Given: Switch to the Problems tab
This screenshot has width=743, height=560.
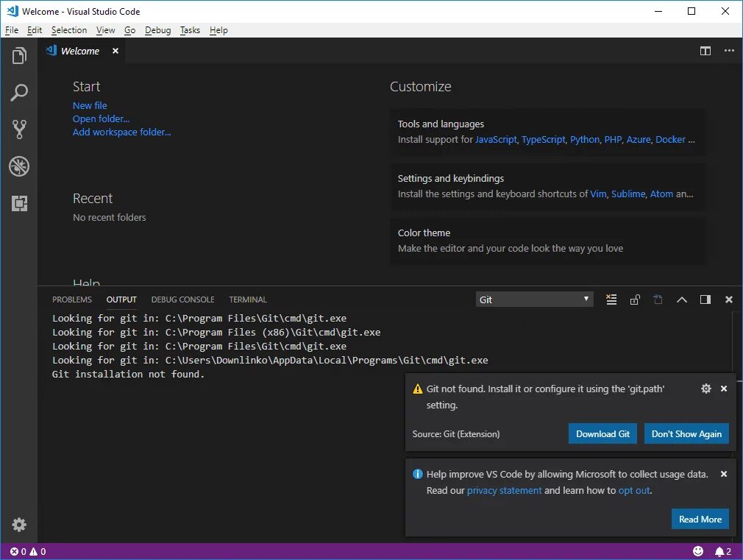Looking at the screenshot, I should tap(72, 300).
